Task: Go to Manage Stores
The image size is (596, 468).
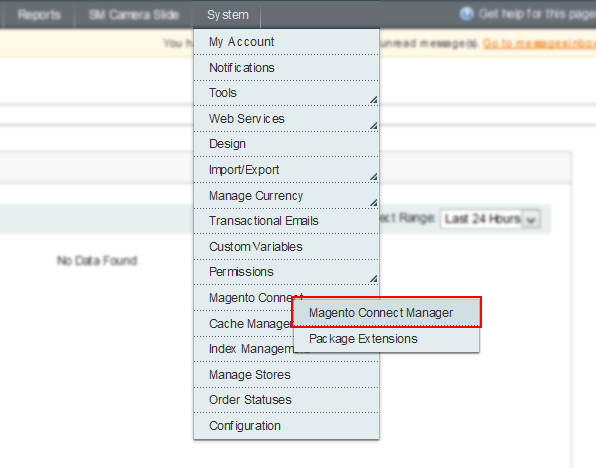Action: point(286,375)
